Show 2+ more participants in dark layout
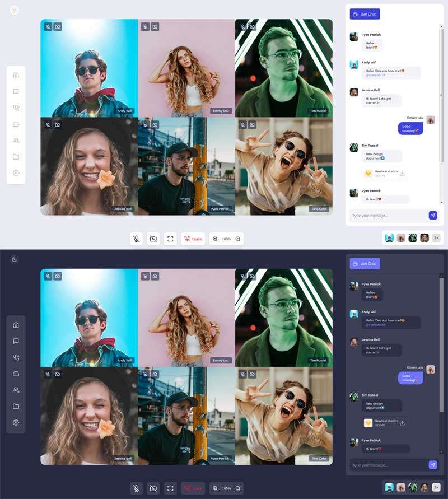The image size is (448, 499). click(x=436, y=487)
